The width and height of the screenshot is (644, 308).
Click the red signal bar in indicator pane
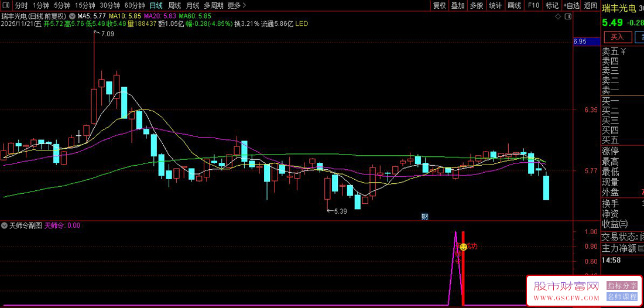[x=463, y=269]
